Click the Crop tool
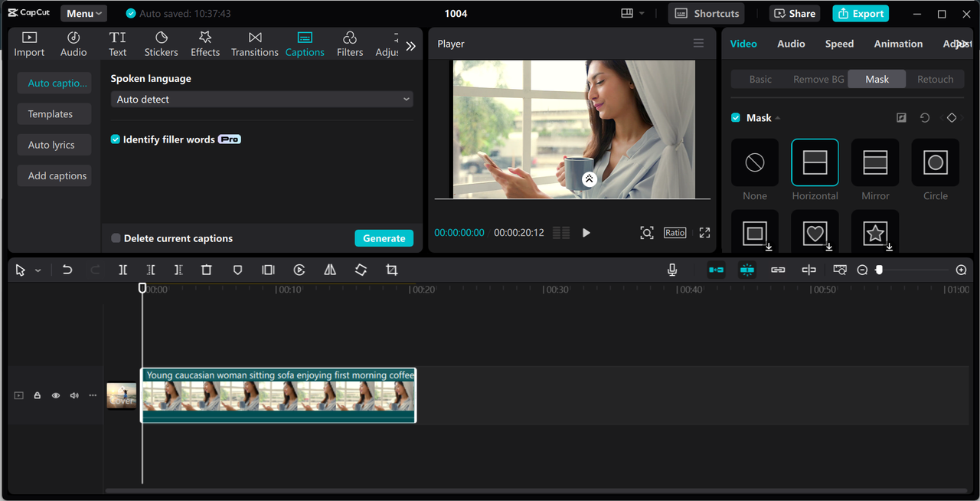 [x=392, y=270]
